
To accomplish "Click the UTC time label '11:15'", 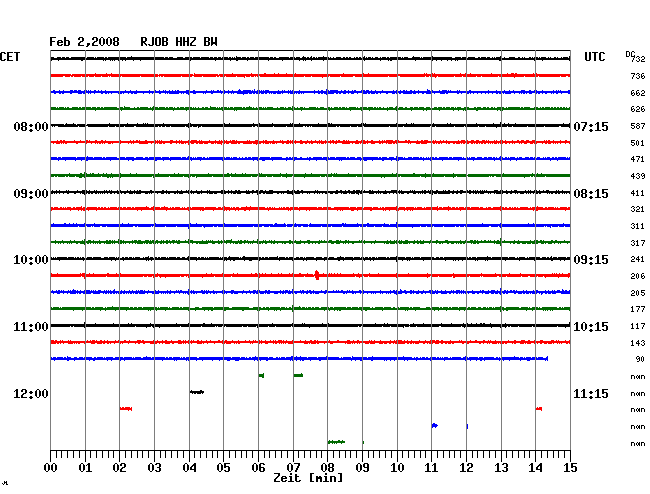I will pos(591,393).
